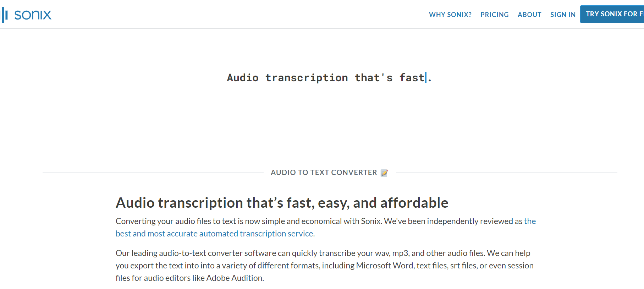Click the memo pencil emoji icon
Viewport: 644px width, 289px height.
tap(384, 173)
